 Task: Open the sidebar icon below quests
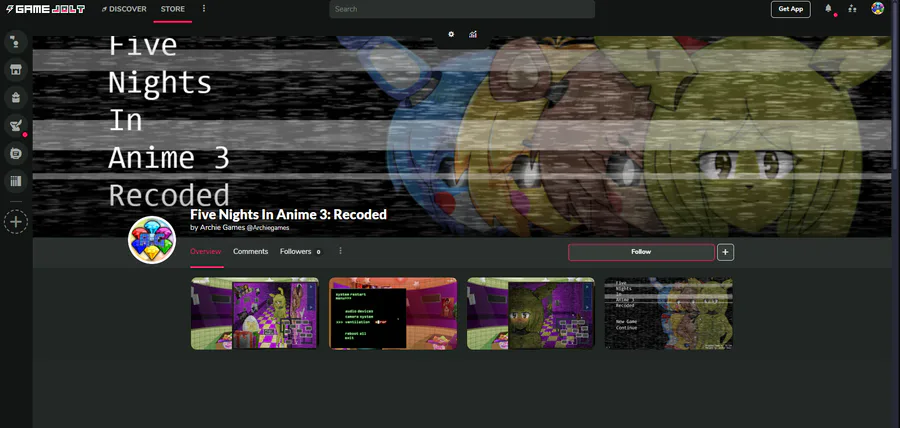point(16,153)
